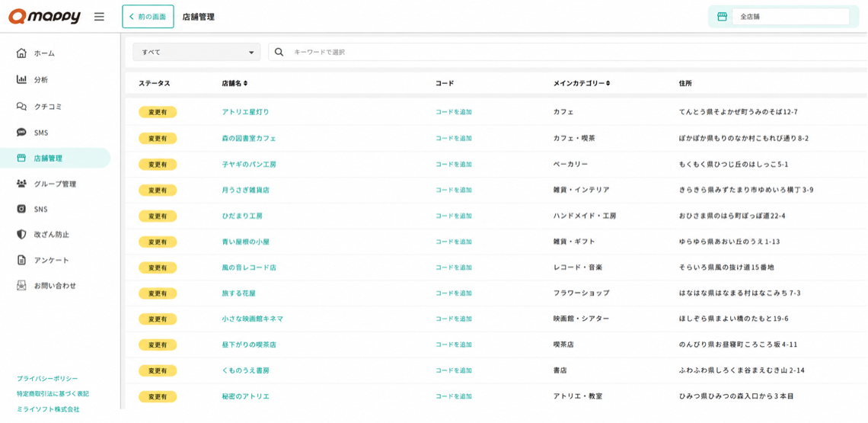Open store 風の音レコード店

click(248, 268)
